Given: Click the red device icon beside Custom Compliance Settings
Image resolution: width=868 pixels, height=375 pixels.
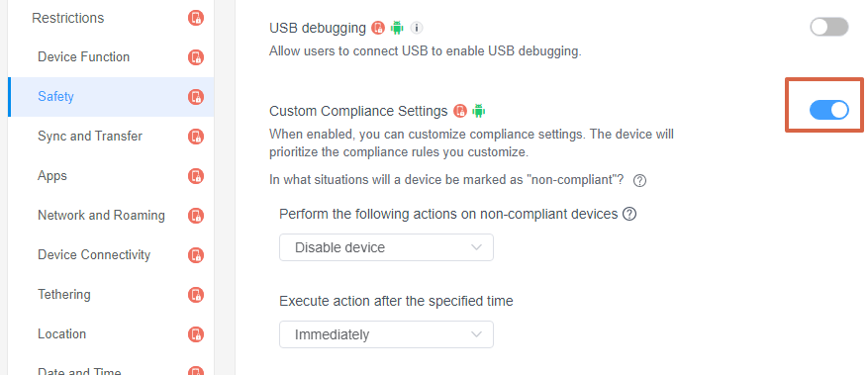Looking at the screenshot, I should tap(460, 111).
